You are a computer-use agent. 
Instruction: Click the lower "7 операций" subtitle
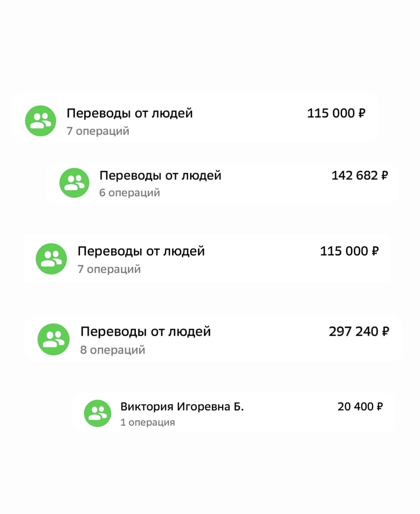tap(109, 269)
